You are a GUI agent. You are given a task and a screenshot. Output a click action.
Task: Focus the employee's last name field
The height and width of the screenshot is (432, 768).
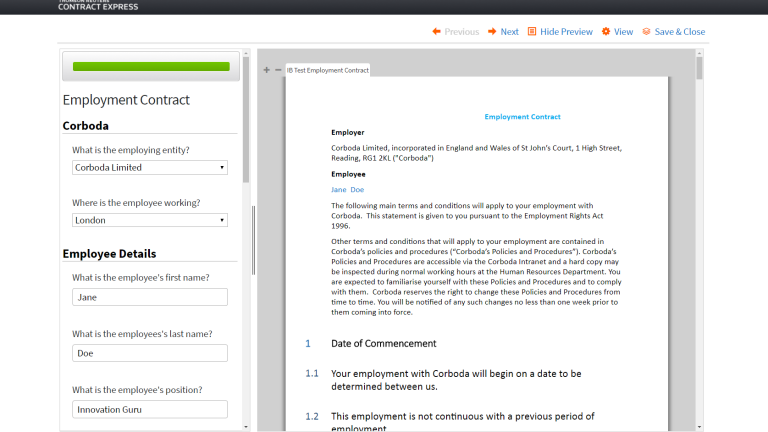[150, 353]
